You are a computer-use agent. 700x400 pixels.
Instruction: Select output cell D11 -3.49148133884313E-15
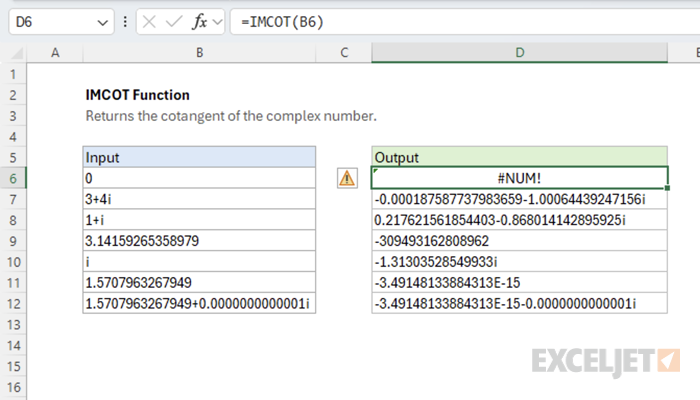click(520, 283)
